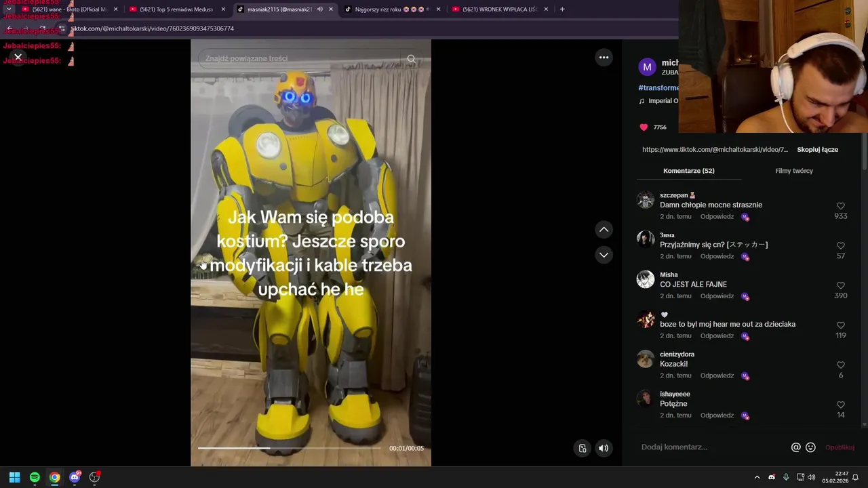Click the microphone tray icon
Viewport: 868px width, 488px height.
[x=786, y=477]
